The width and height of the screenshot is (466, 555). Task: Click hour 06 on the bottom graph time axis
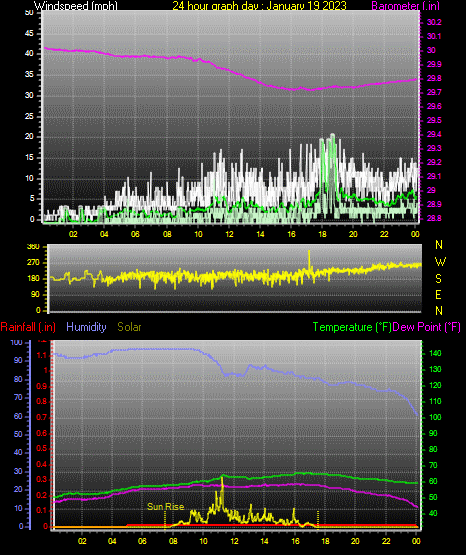coord(142,541)
